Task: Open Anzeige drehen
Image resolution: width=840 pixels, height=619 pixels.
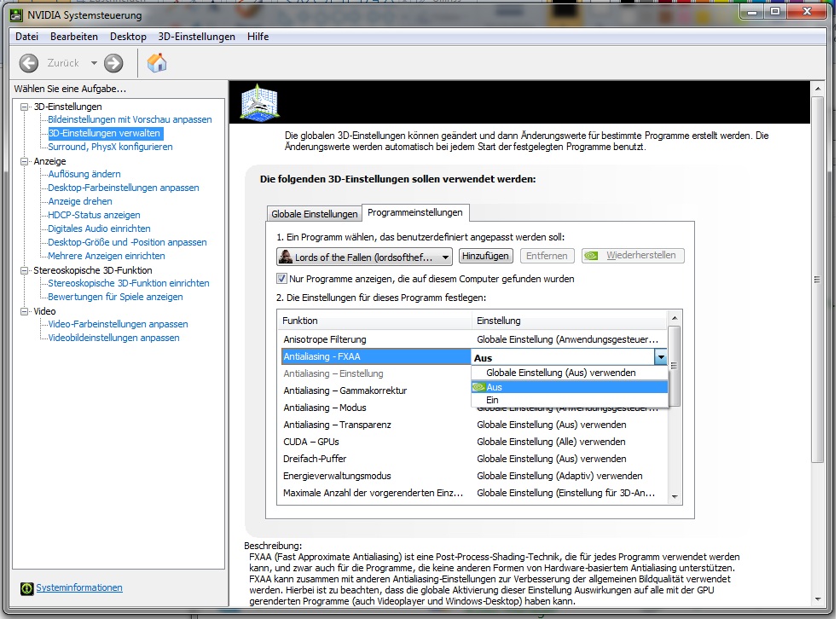Action: [x=80, y=201]
